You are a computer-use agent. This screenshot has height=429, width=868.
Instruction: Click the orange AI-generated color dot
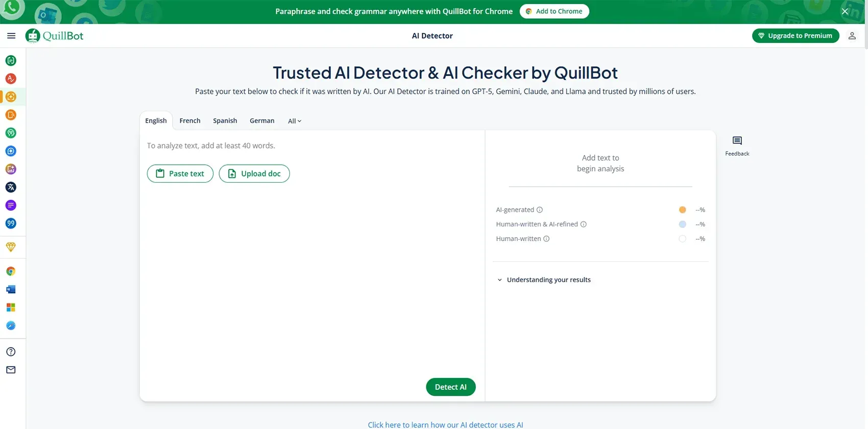point(683,210)
